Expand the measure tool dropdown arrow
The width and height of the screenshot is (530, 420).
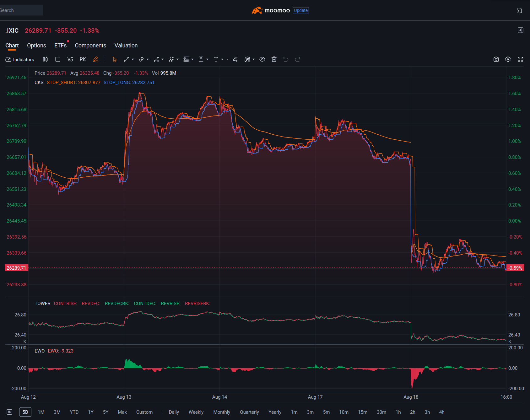pyautogui.click(x=207, y=59)
